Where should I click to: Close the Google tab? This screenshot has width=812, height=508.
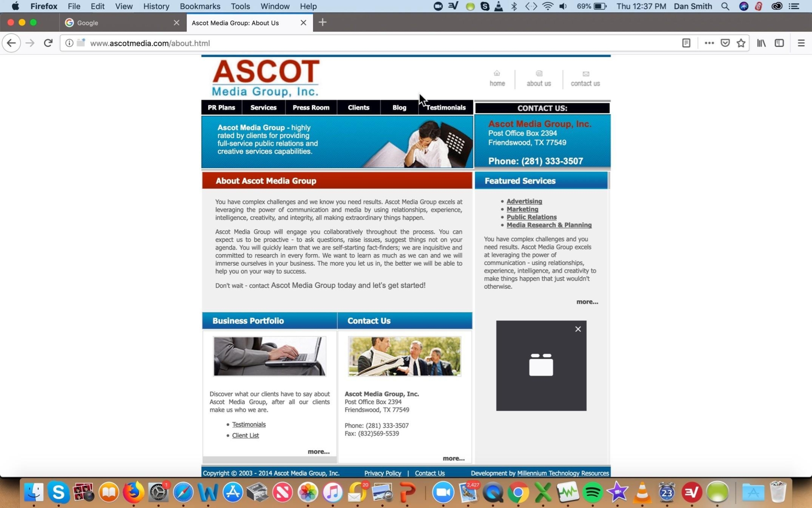(x=176, y=23)
